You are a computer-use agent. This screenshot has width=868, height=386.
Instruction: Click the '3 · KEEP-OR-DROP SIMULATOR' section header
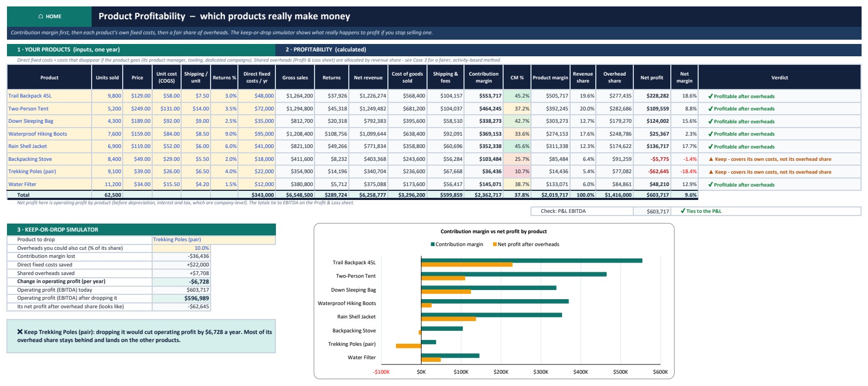141,229
